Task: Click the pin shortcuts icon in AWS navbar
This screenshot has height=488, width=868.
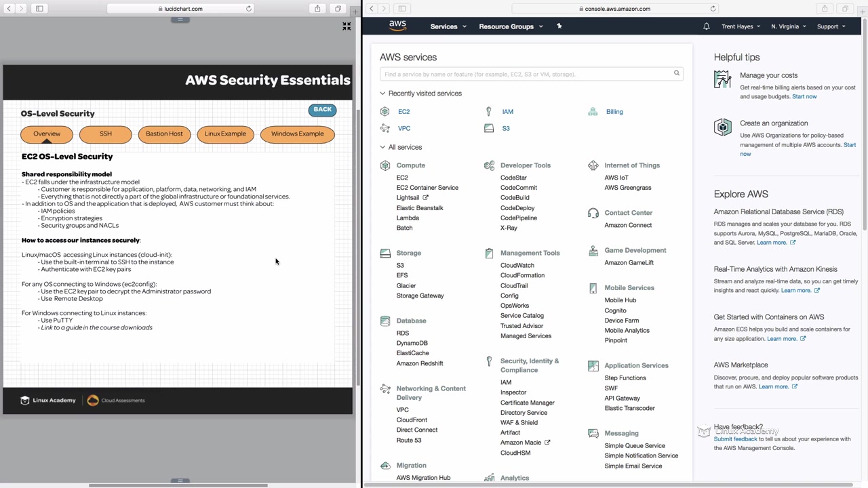Action: coord(559,26)
